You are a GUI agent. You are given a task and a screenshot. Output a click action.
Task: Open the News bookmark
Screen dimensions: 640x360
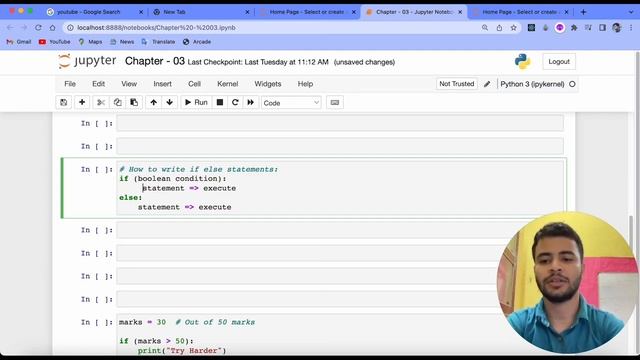122,42
